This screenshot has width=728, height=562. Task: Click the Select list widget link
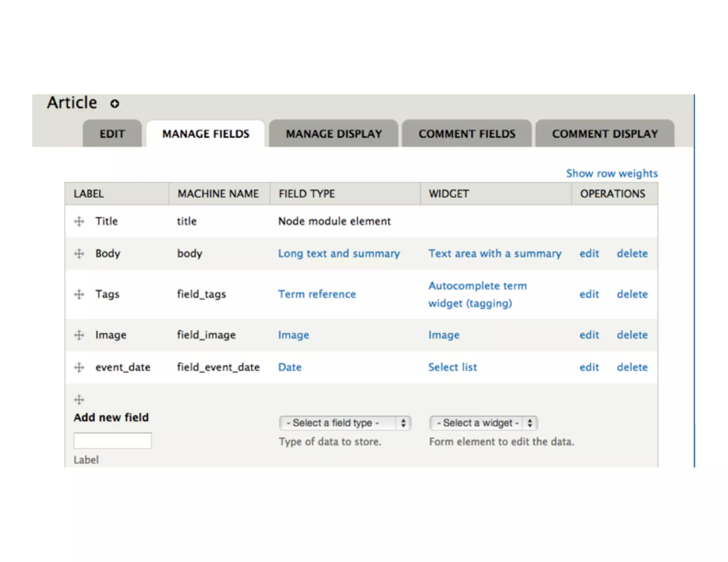[x=452, y=367]
